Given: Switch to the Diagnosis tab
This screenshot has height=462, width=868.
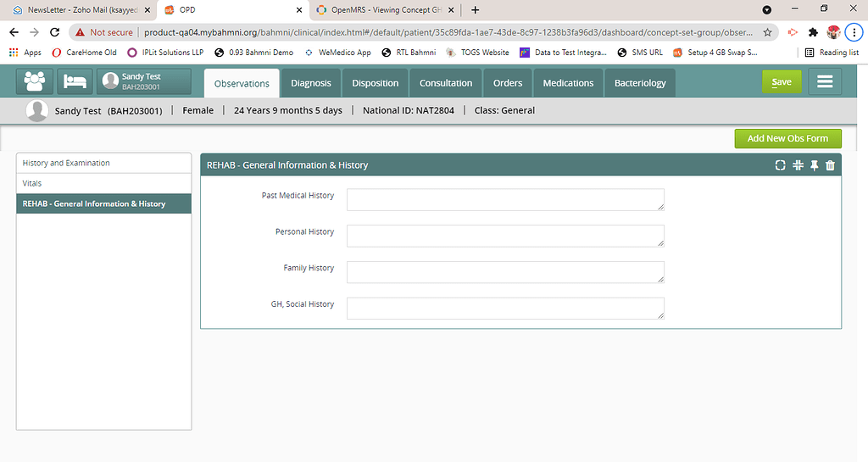Looking at the screenshot, I should pos(310,83).
